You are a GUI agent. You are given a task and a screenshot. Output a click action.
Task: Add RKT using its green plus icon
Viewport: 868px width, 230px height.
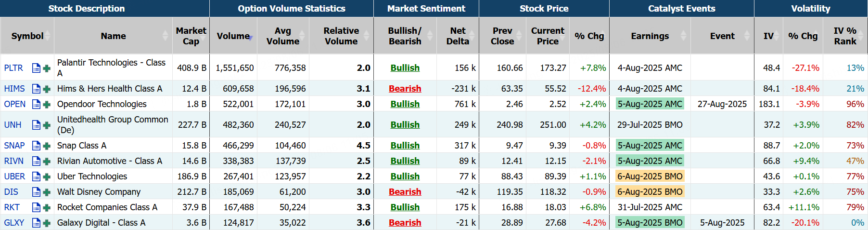[47, 207]
